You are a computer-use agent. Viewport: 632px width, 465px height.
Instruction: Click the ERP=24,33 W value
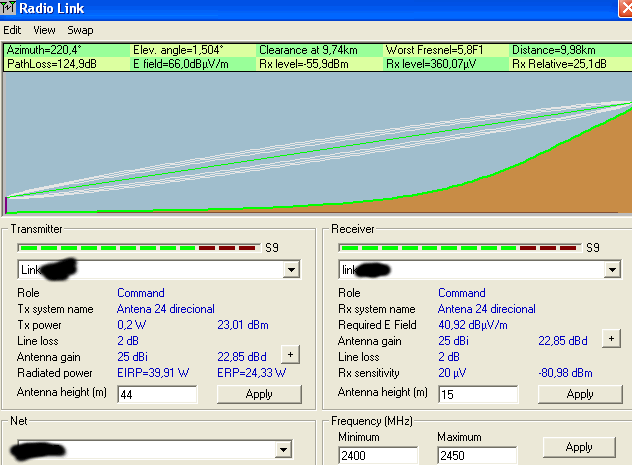pyautogui.click(x=252, y=373)
